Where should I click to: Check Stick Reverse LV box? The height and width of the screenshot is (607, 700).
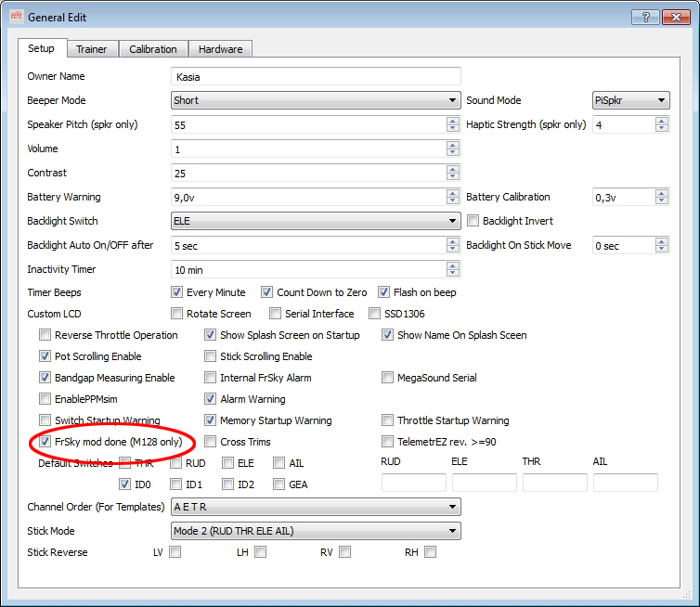click(175, 552)
